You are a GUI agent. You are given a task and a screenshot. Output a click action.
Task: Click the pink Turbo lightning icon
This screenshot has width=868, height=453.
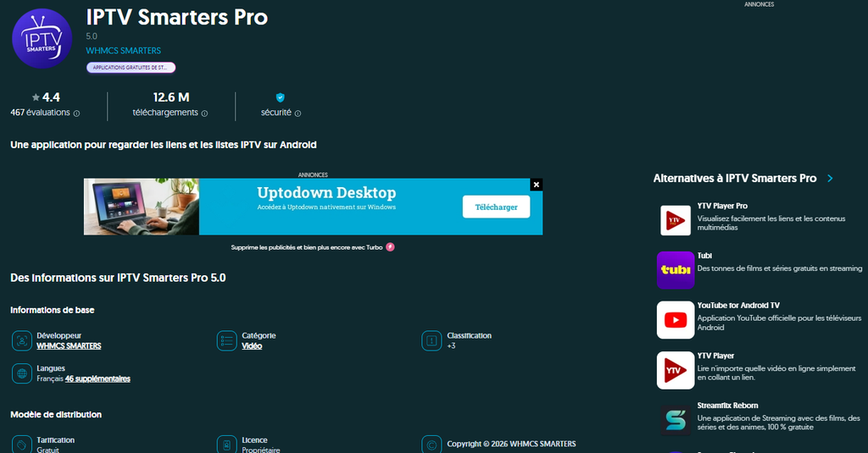coord(390,247)
